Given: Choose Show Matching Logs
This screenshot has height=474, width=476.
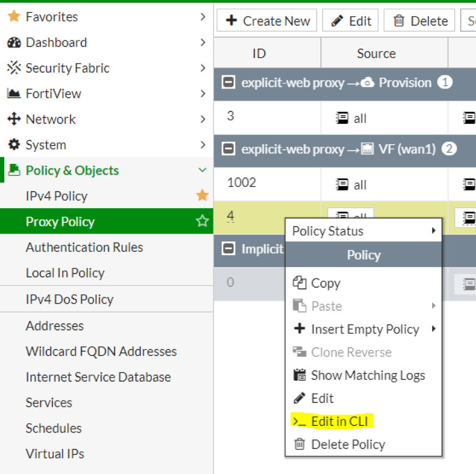Looking at the screenshot, I should [x=364, y=375].
